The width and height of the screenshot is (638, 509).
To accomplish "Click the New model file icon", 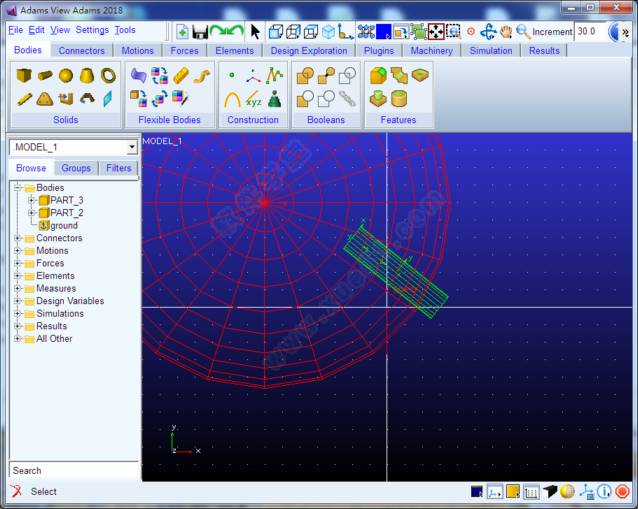I will tap(182, 32).
